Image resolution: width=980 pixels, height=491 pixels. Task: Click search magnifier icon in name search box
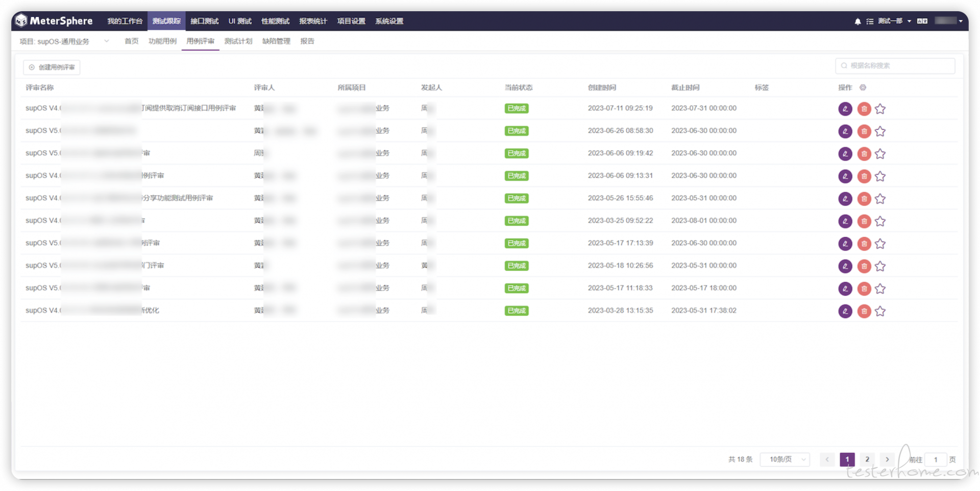pos(844,66)
